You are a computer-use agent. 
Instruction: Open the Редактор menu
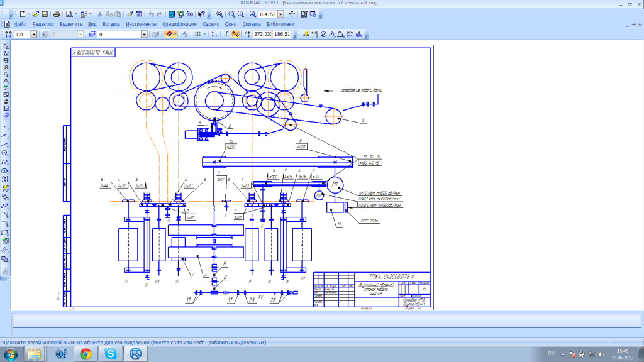[x=43, y=25]
